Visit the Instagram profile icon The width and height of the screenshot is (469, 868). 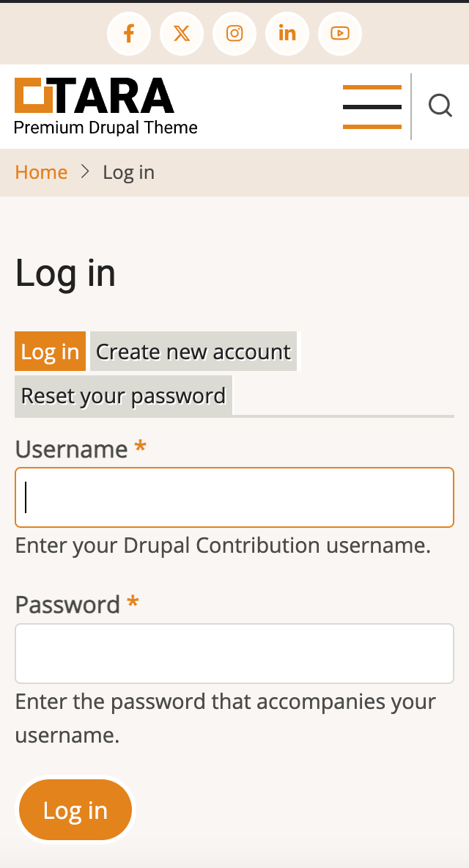[x=234, y=33]
